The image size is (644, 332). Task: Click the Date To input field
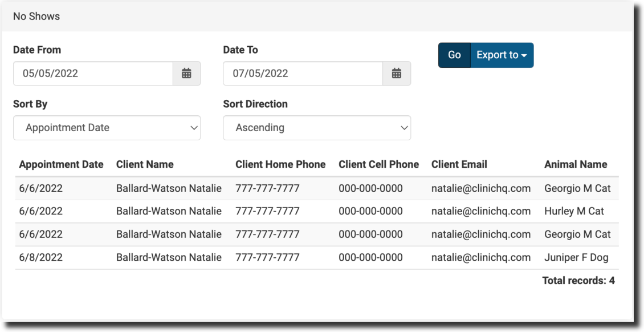[x=303, y=74]
